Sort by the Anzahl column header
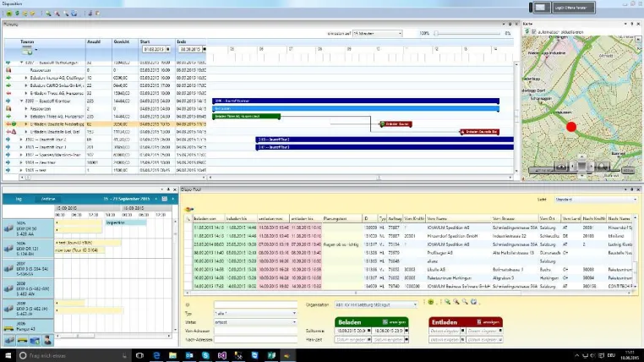The height and width of the screenshot is (362, 644). tap(94, 42)
